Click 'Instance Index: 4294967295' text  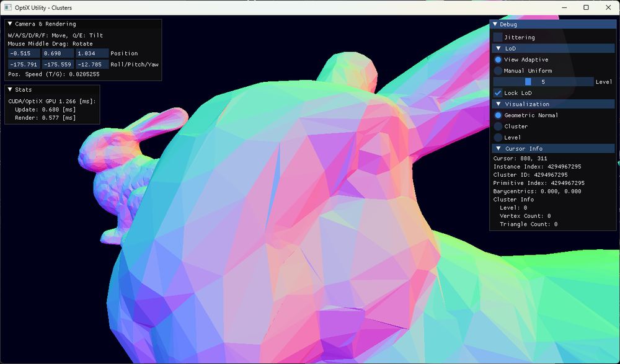click(537, 167)
